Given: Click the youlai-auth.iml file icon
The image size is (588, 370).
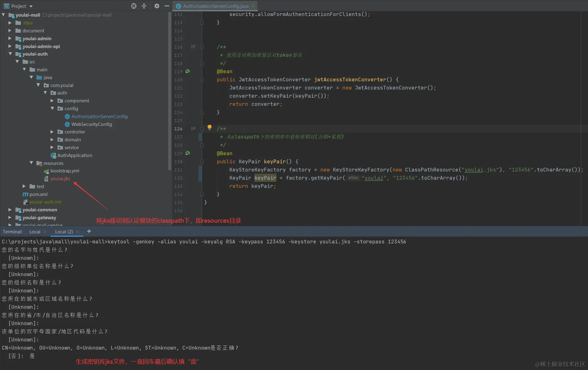Looking at the screenshot, I should coord(25,202).
